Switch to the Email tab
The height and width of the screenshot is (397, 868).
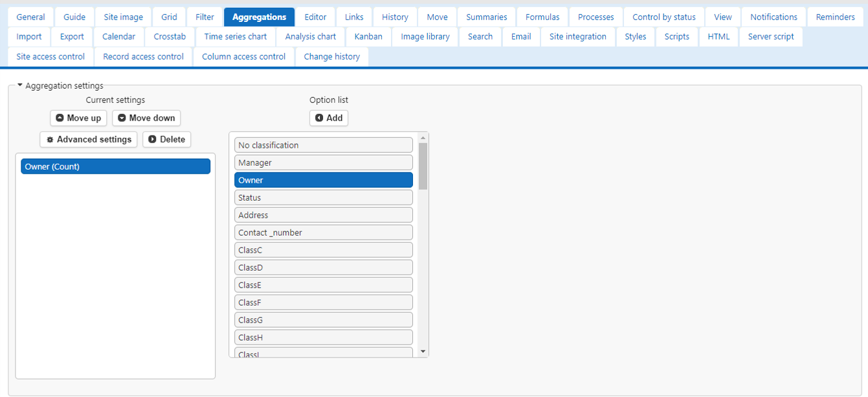click(521, 36)
